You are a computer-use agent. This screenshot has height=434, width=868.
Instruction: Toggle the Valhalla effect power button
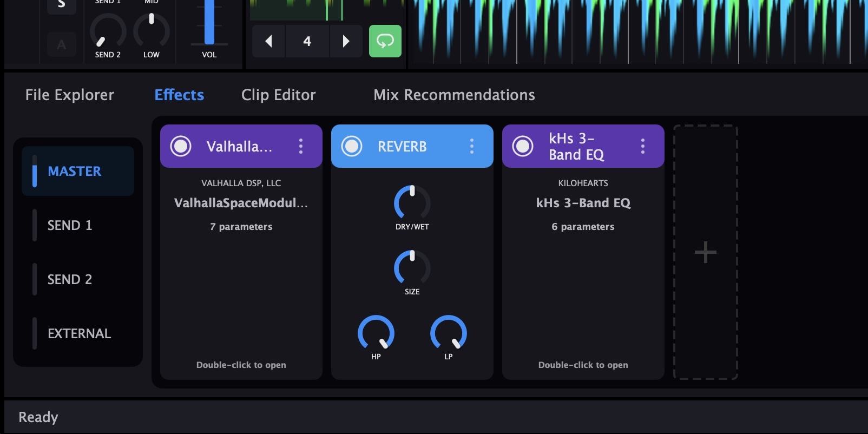point(181,146)
